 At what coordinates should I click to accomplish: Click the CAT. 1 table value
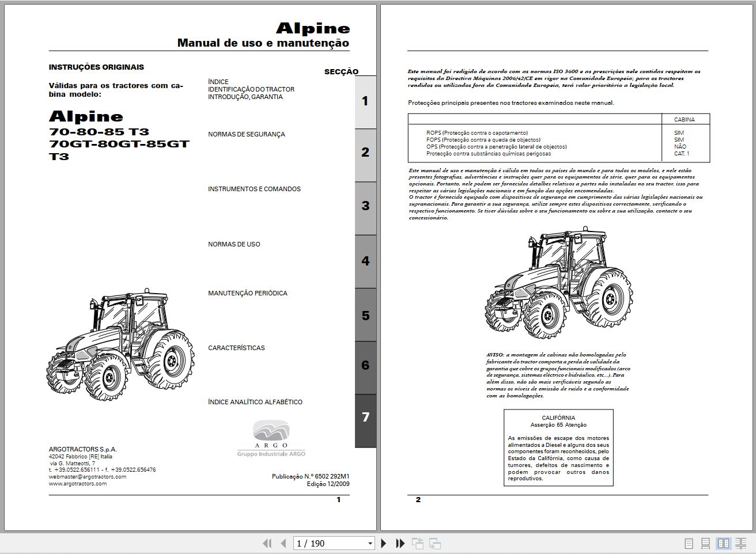[682, 154]
